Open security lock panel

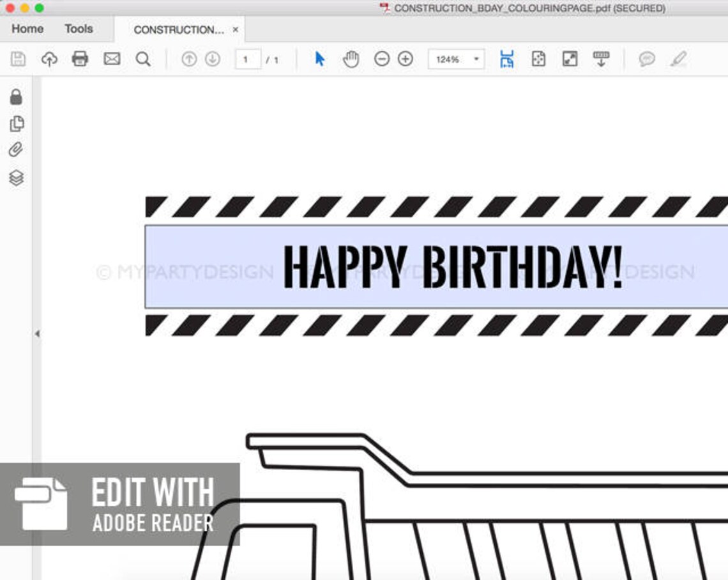16,96
